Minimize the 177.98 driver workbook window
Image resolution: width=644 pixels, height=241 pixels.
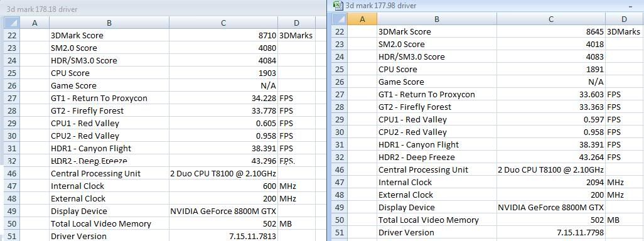630,6
